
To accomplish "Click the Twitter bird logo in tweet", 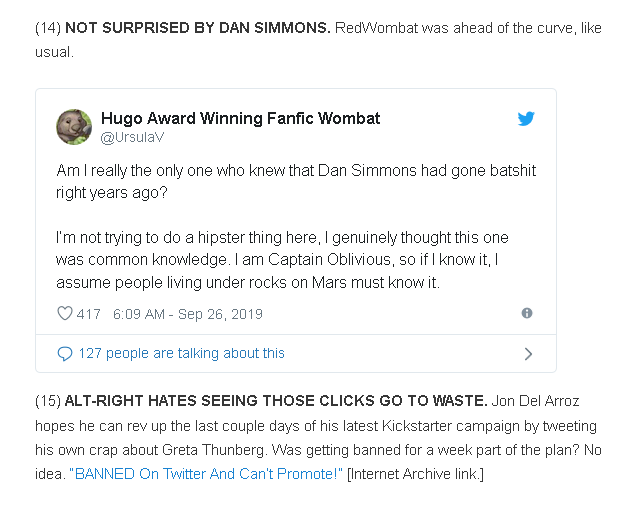I will [526, 119].
